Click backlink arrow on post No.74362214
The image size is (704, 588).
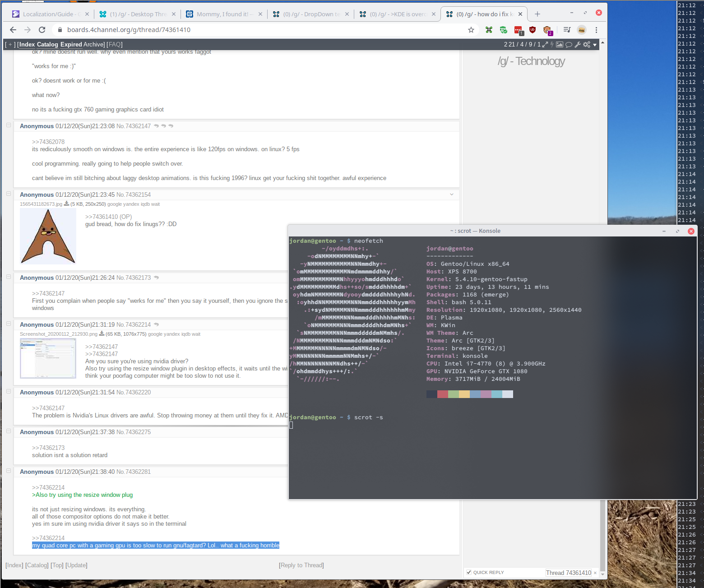(x=156, y=324)
